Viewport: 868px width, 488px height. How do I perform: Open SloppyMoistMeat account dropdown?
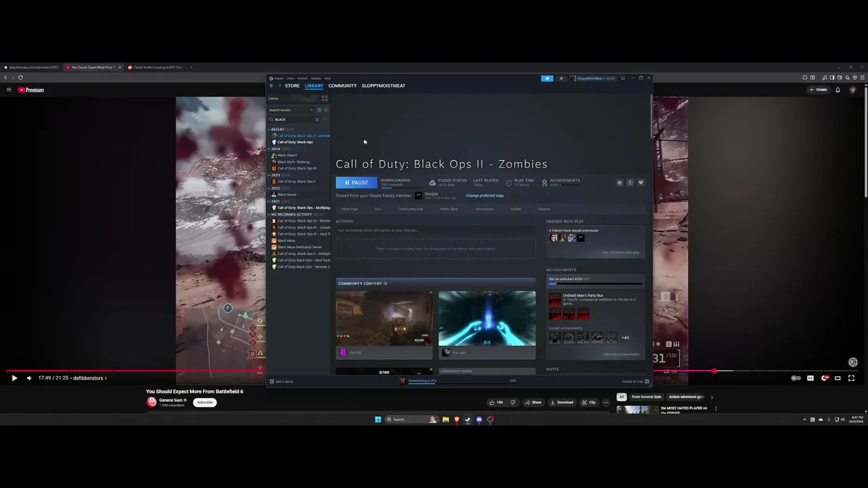click(x=593, y=78)
